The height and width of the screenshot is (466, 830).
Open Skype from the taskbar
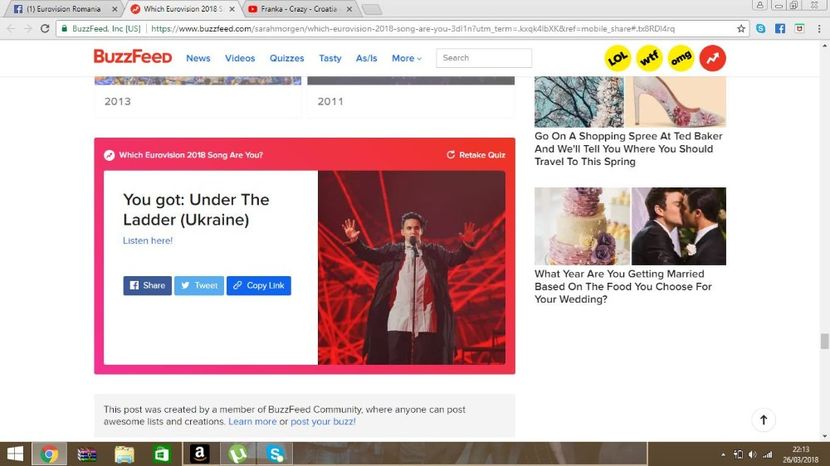pos(275,454)
